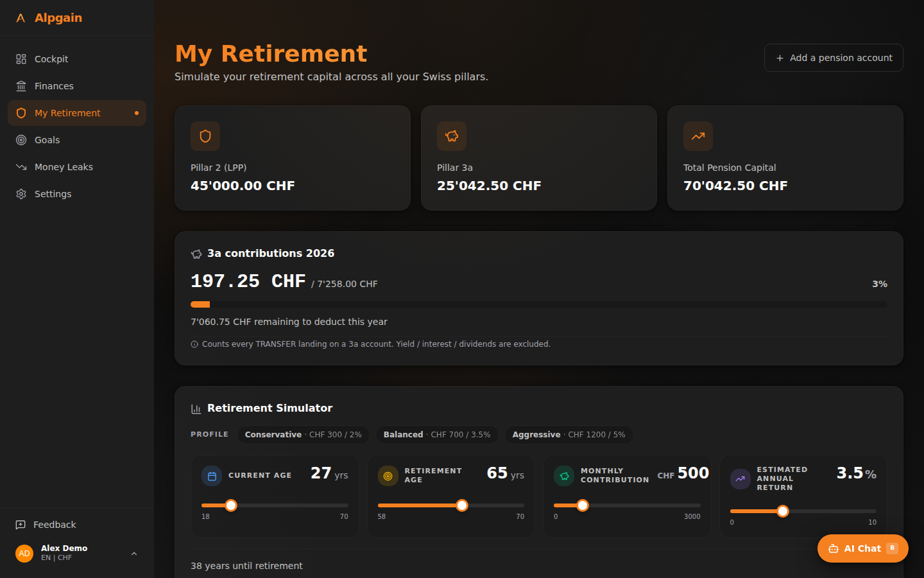Click the Pillar 3a card
The width and height of the screenshot is (924, 578).
click(x=539, y=158)
